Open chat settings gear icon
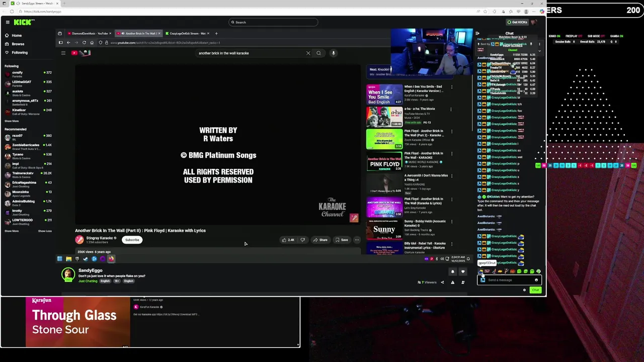Screen dimensions: 644x362 [524, 290]
